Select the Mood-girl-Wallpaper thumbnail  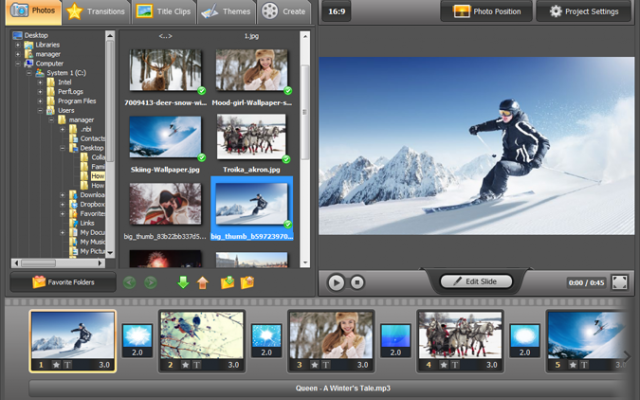[x=251, y=70]
